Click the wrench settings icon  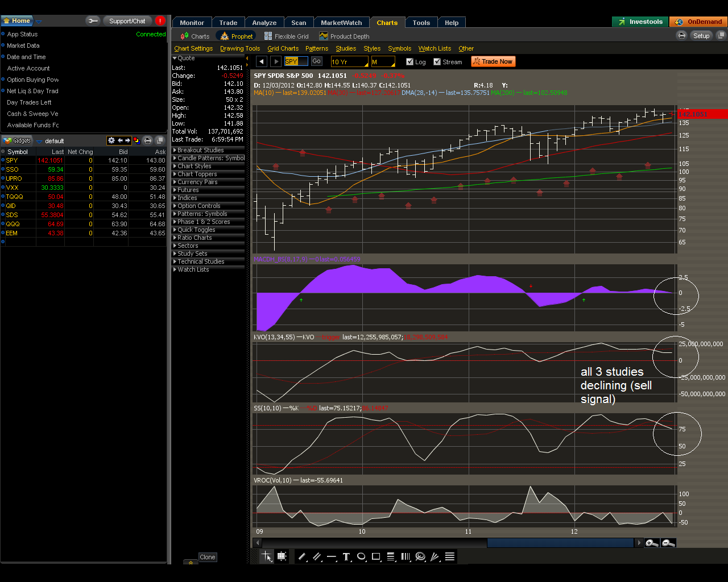pyautogui.click(x=93, y=21)
